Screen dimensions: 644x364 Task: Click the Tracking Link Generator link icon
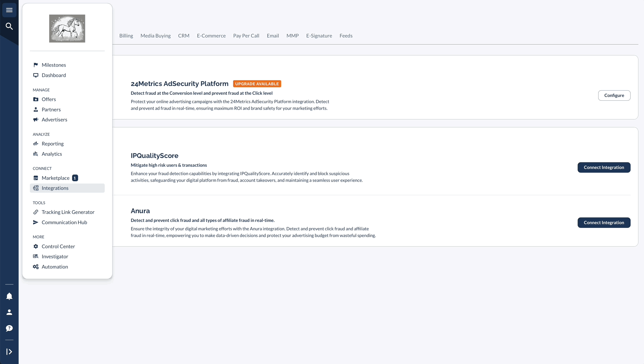(36, 212)
